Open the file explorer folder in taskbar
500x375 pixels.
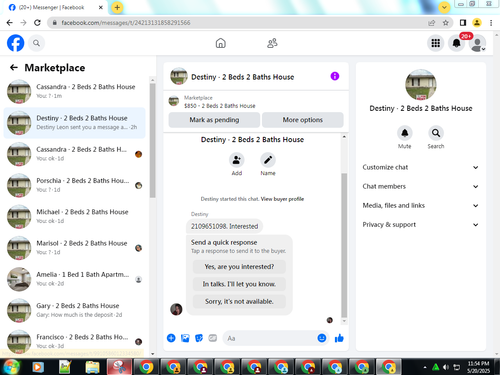click(92, 367)
